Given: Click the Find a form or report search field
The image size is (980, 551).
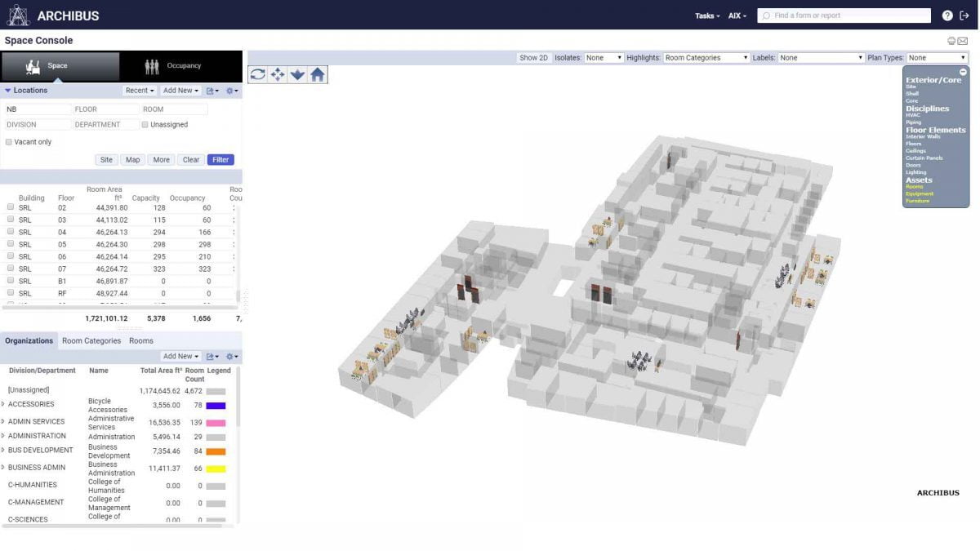Looking at the screenshot, I should coord(844,15).
